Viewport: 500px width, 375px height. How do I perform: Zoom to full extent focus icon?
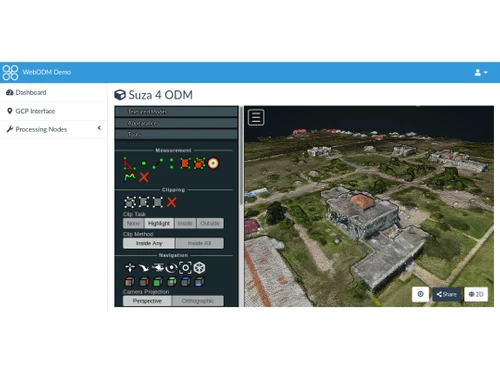[x=185, y=268]
